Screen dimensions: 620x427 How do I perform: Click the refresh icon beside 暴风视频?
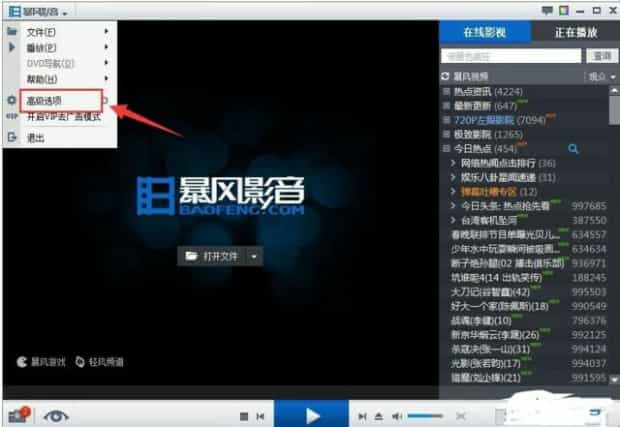pos(446,76)
